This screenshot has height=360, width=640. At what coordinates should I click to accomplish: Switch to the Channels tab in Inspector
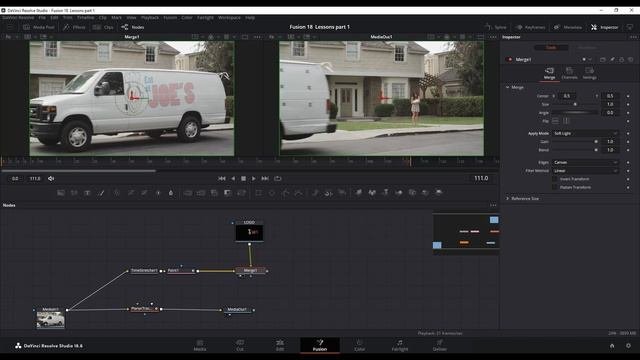click(569, 73)
